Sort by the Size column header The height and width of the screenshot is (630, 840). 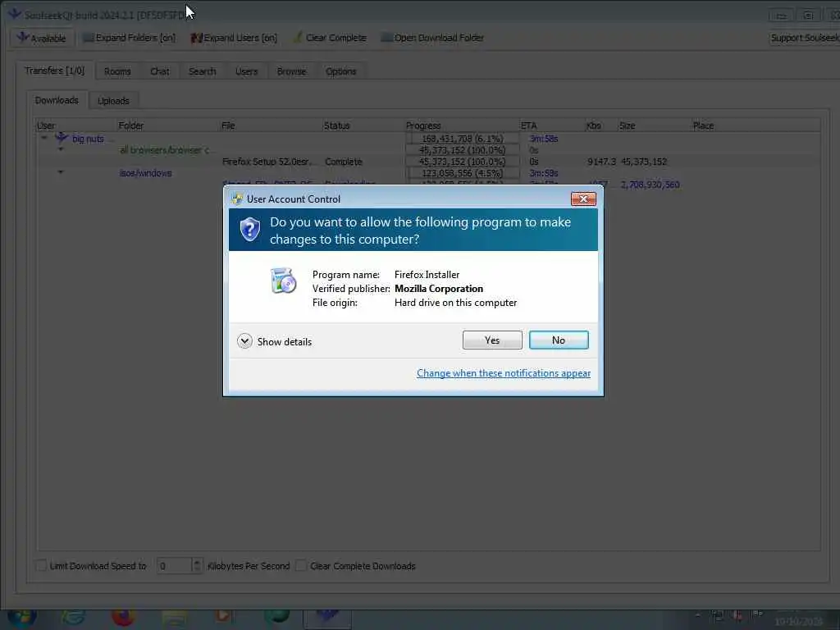[654, 126]
